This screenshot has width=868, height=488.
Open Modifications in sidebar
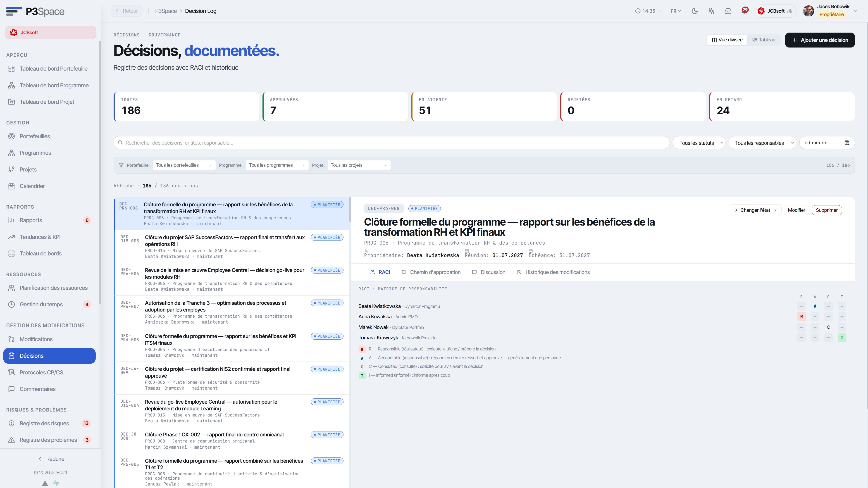tap(50, 339)
